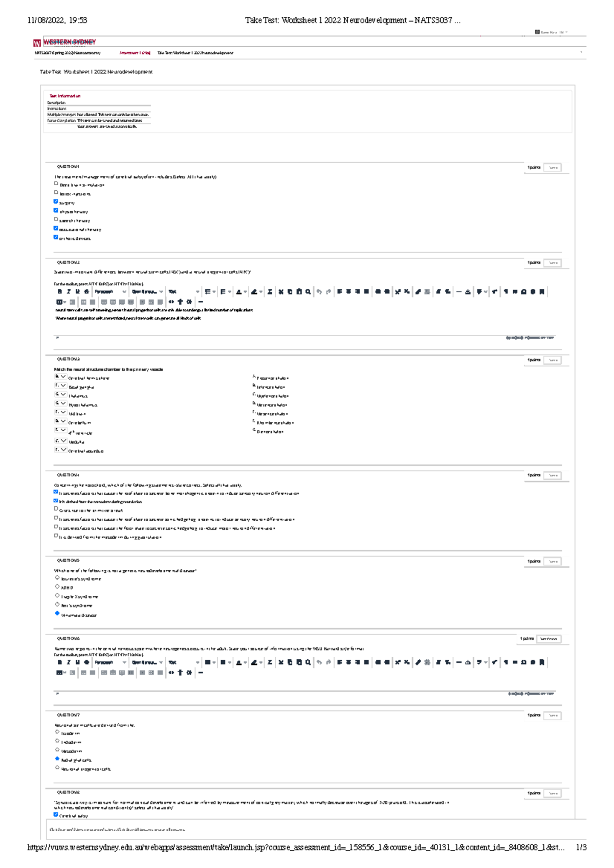The height and width of the screenshot is (868, 614).
Task: Insert a table using Question 6 toolbar icon
Action: click(59, 674)
